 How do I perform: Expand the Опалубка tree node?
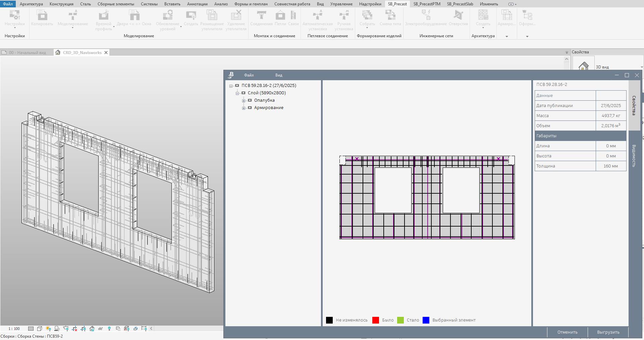click(x=244, y=101)
